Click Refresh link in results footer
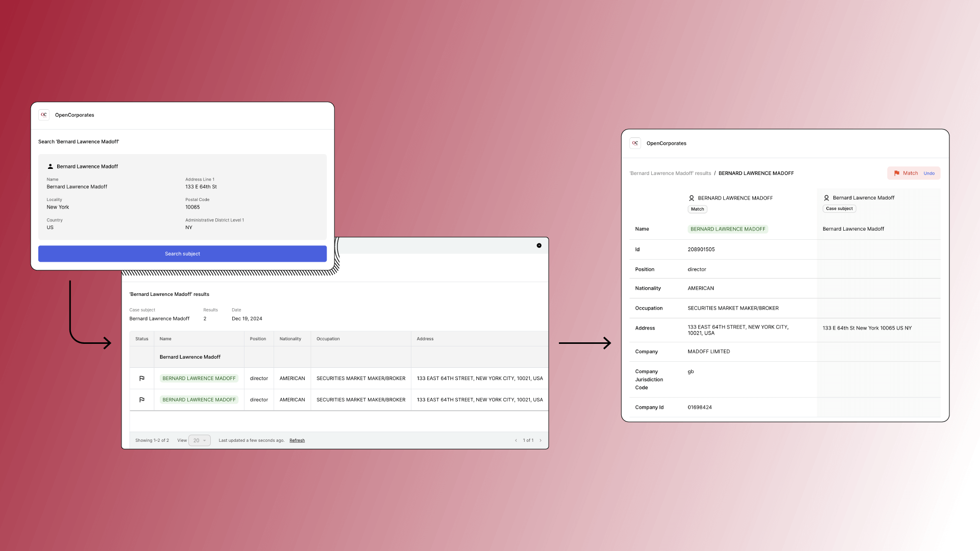 pyautogui.click(x=297, y=440)
